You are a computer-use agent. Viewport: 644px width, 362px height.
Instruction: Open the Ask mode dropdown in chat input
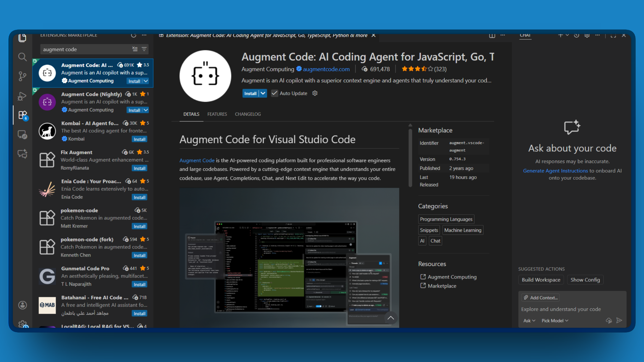tap(529, 320)
